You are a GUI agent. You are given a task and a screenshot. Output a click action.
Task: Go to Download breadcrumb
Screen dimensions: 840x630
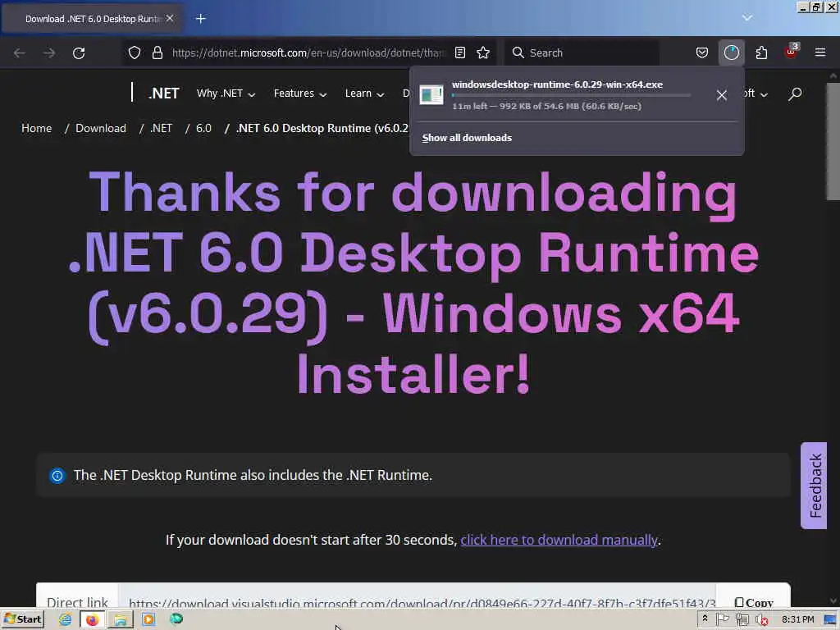tap(101, 128)
